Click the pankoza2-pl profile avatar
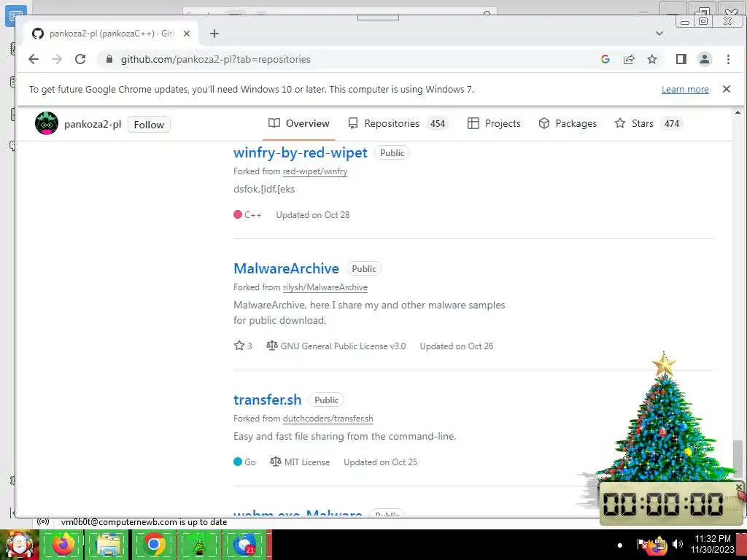747x560 pixels. pos(47,123)
